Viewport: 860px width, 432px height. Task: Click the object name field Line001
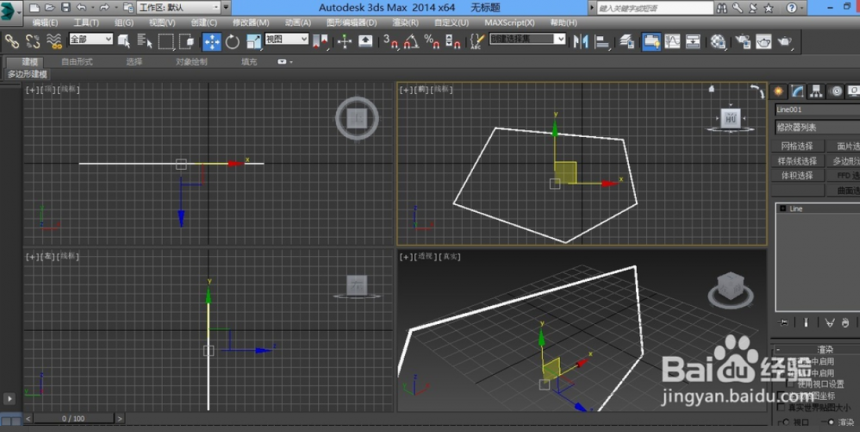[817, 110]
